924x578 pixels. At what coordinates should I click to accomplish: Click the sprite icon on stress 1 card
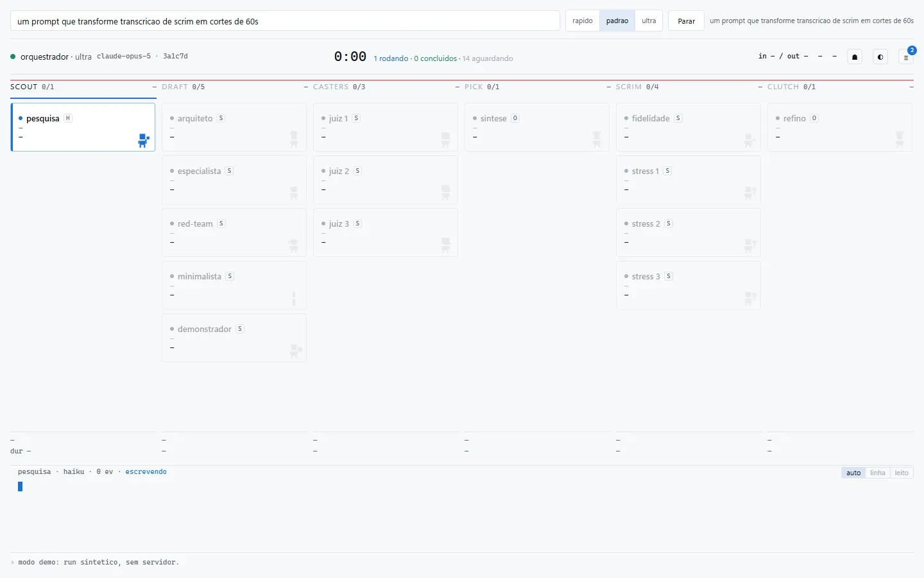750,193
